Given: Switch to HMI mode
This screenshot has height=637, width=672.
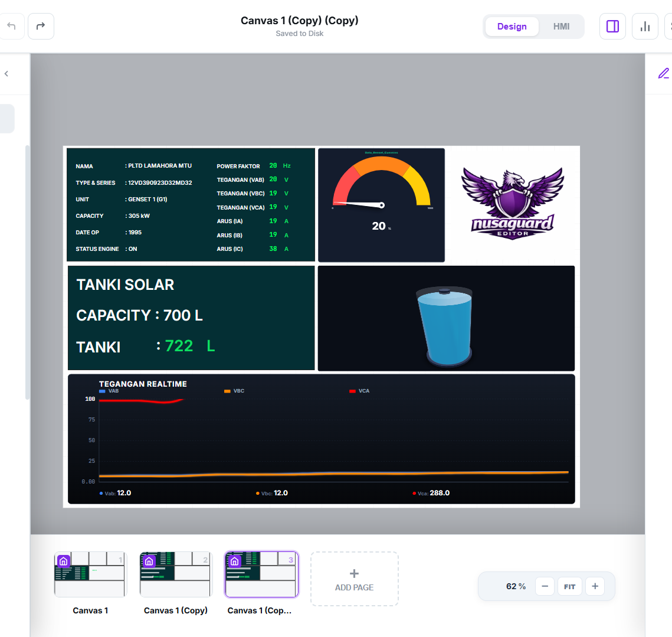Looking at the screenshot, I should pos(561,27).
